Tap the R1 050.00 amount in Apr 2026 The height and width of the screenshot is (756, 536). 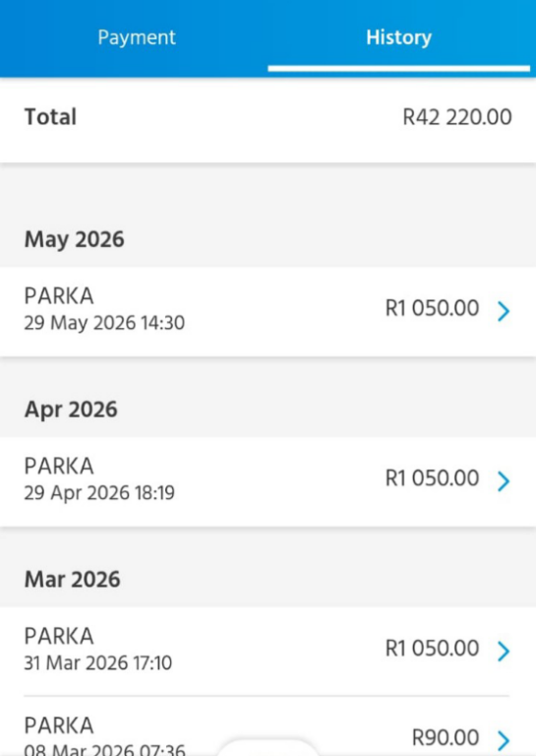(432, 478)
